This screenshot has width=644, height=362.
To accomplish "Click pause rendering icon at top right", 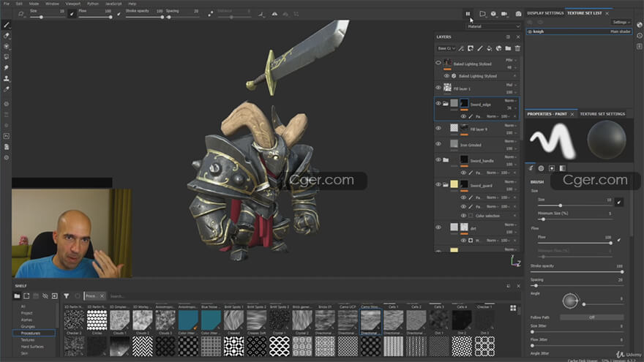I will pos(468,14).
